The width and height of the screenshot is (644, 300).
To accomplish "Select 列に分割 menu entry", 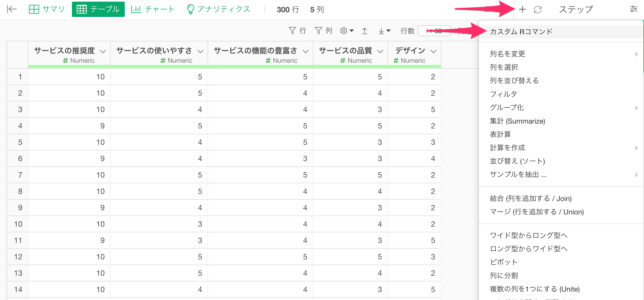I will 561,275.
